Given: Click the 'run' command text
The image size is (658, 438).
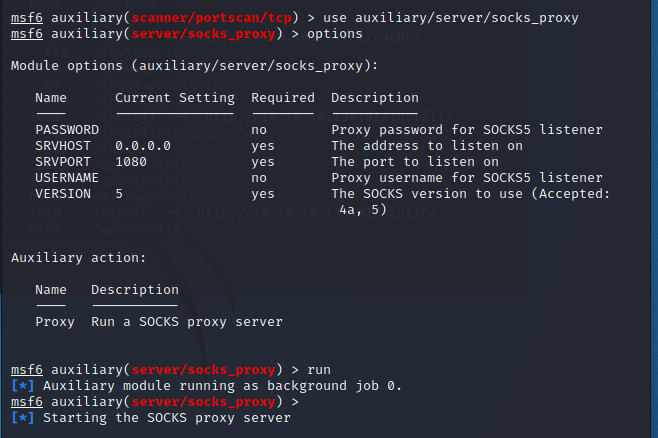Looking at the screenshot, I should click(x=318, y=370).
